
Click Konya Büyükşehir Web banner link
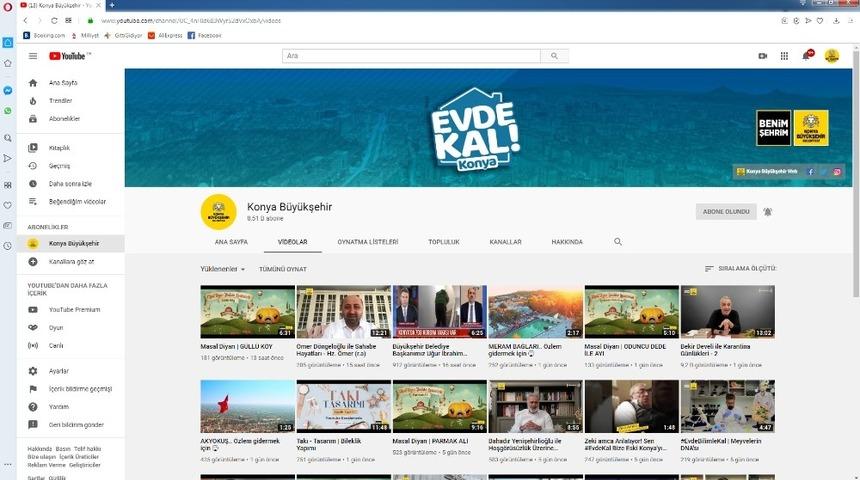tap(767, 172)
